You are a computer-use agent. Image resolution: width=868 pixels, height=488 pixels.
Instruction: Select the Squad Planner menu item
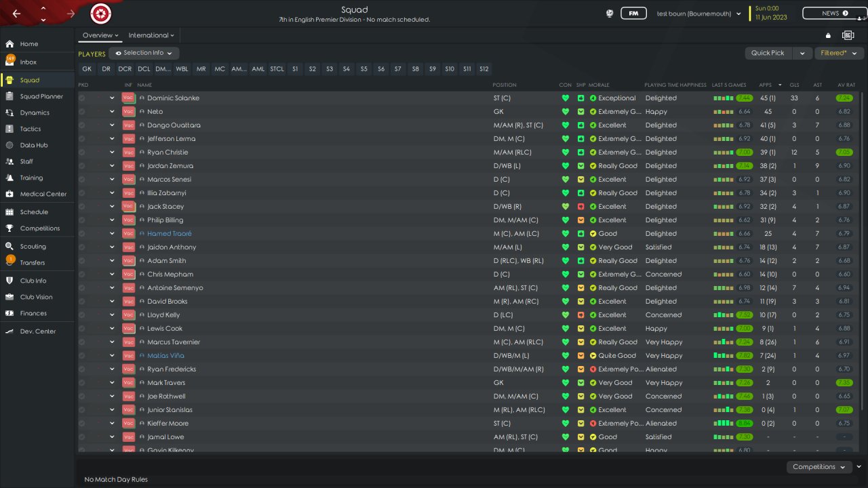click(41, 96)
